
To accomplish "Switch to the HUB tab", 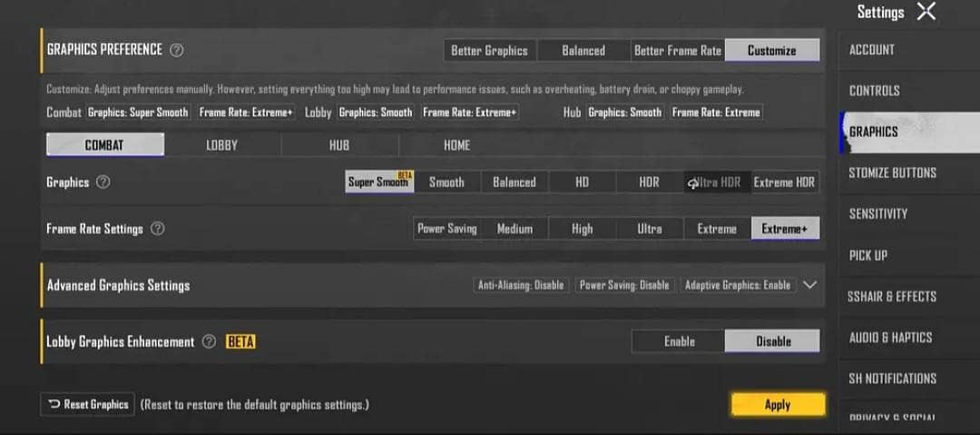I will [x=339, y=145].
